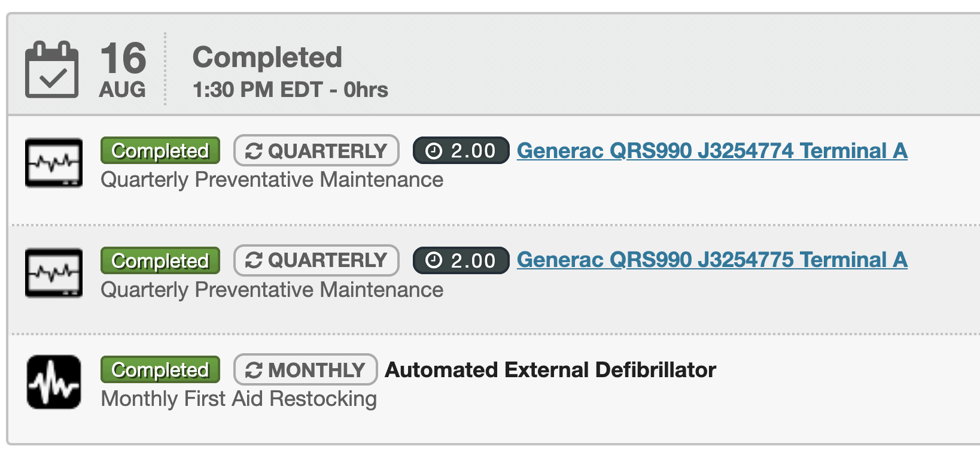Click the monitor icon for J3254775 generator
This screenshot has height=455, width=980.
pos(54,273)
